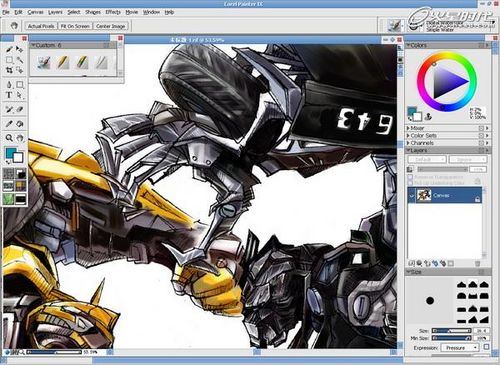Viewport: 500px width, 365px height.
Task: Select the Layer Adjuster tool
Action: (x=20, y=49)
